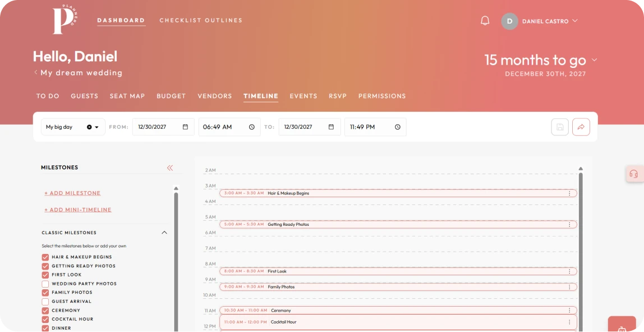The width and height of the screenshot is (644, 332).
Task: Open options menu for Ceremony event
Action: [569, 311]
